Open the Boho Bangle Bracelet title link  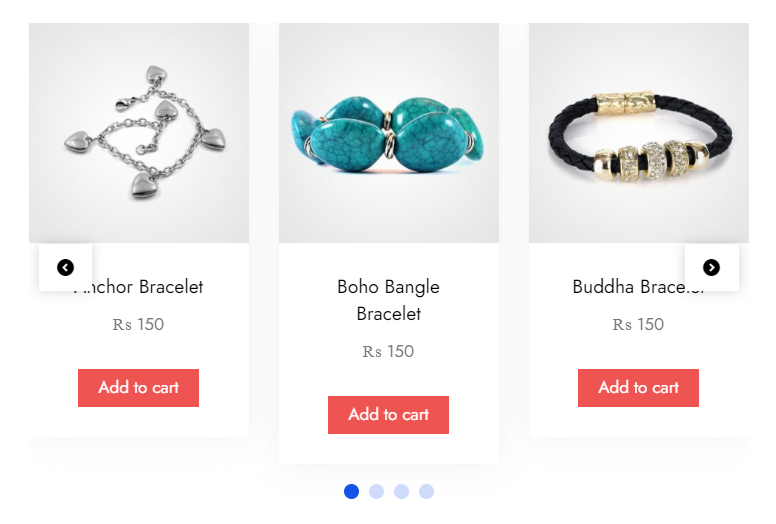pos(388,300)
